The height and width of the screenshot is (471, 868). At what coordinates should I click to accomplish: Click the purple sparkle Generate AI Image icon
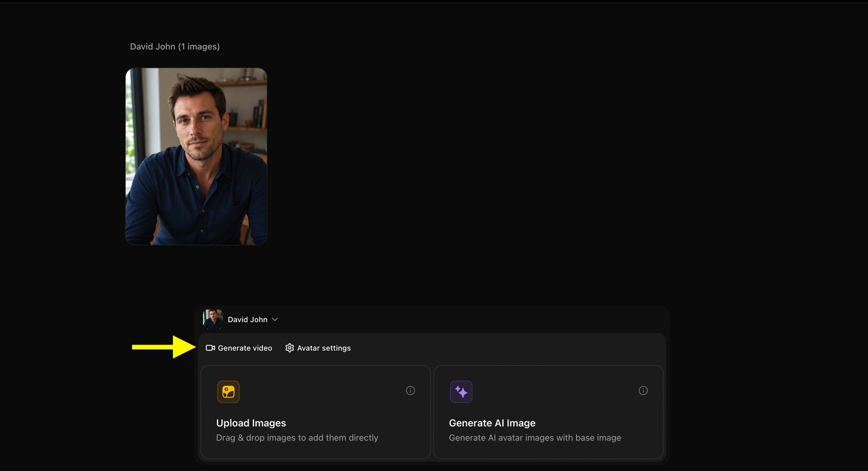click(x=461, y=392)
